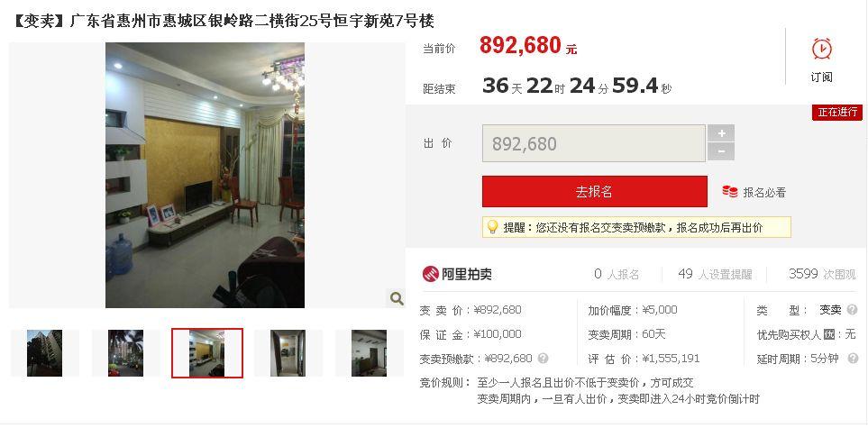Click the help icon beside 类型 变卖
This screenshot has width=868, height=437.
(x=852, y=310)
